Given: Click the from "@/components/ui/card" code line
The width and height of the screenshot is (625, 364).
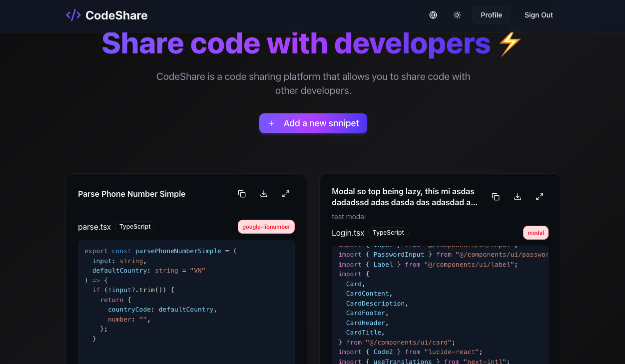Looking at the screenshot, I should point(397,343).
